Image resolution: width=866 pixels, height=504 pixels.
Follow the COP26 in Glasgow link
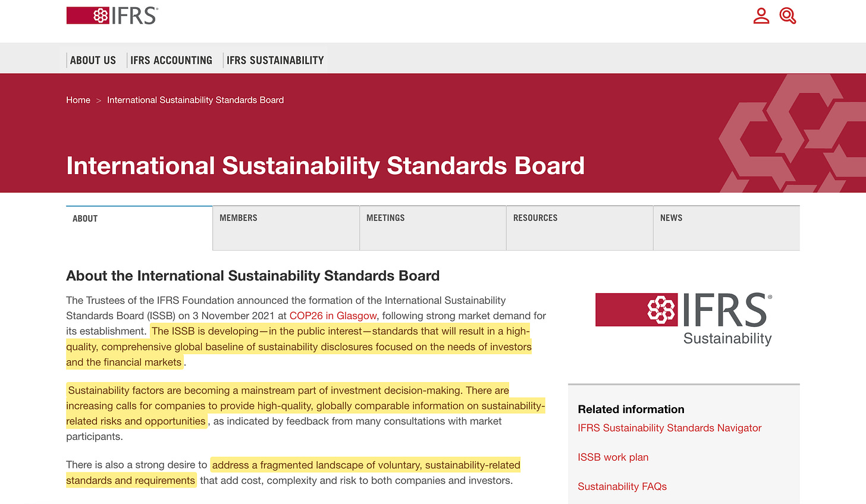pyautogui.click(x=333, y=316)
